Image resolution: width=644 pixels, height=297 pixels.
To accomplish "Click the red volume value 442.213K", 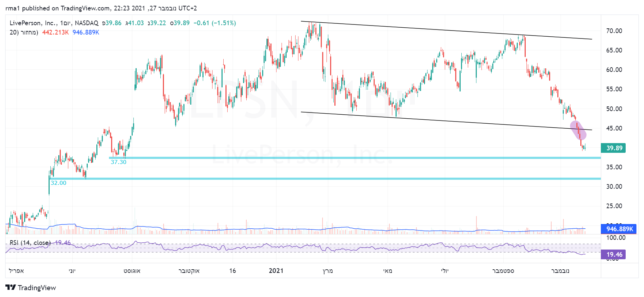I will coord(55,32).
